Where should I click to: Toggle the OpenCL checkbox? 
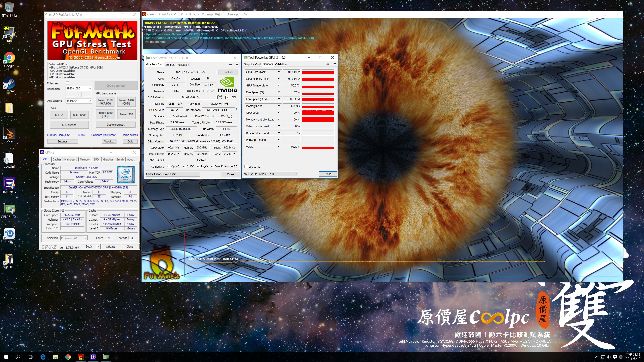coord(169,166)
